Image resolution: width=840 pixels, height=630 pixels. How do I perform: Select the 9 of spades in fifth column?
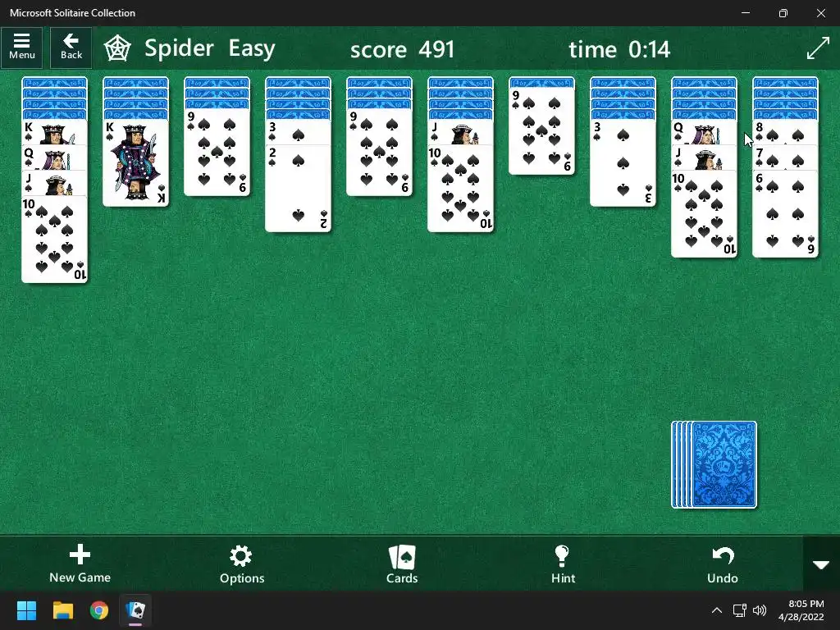tap(379, 152)
